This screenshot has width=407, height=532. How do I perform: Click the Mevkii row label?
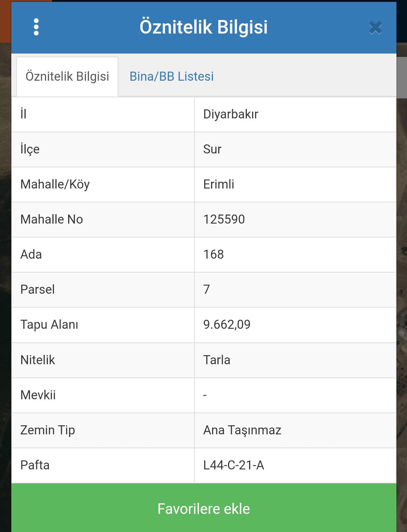pos(38,395)
